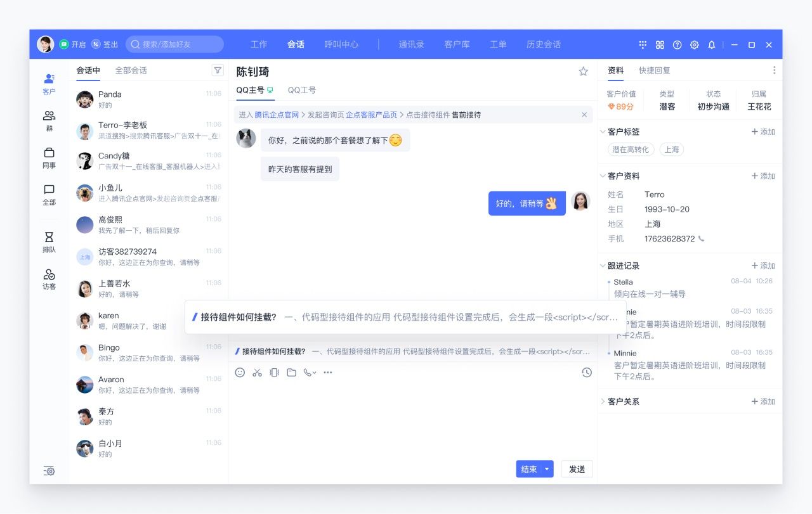Open conversation with 白小月
Screen dimensions: 812x514
(x=149, y=449)
